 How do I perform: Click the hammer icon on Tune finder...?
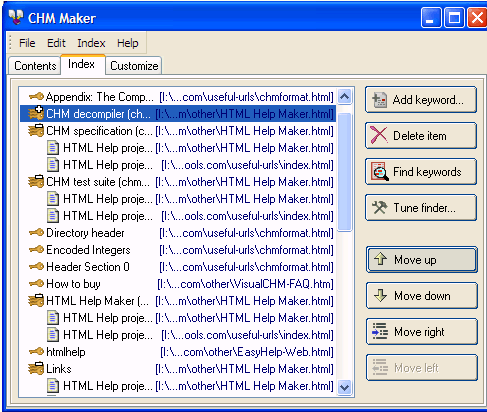380,207
